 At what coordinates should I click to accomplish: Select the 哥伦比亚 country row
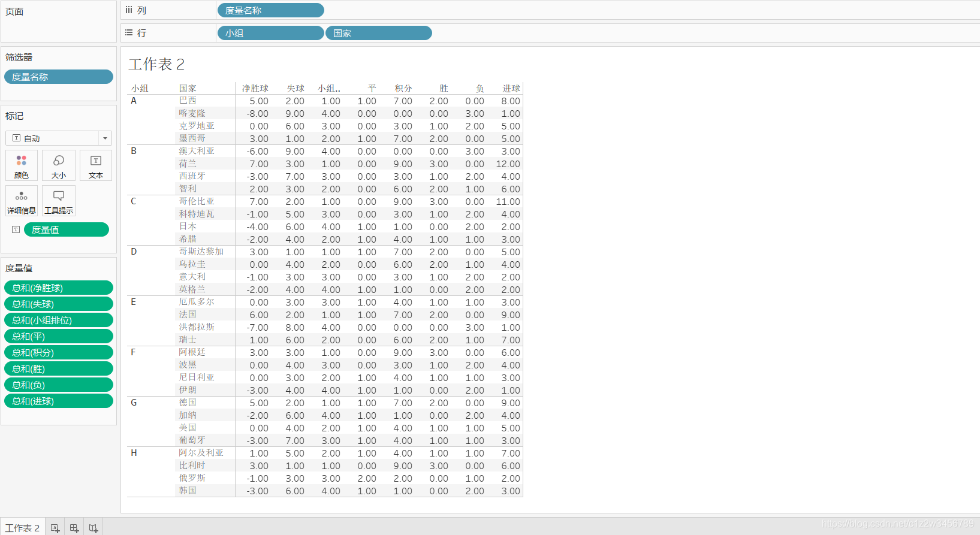(197, 201)
